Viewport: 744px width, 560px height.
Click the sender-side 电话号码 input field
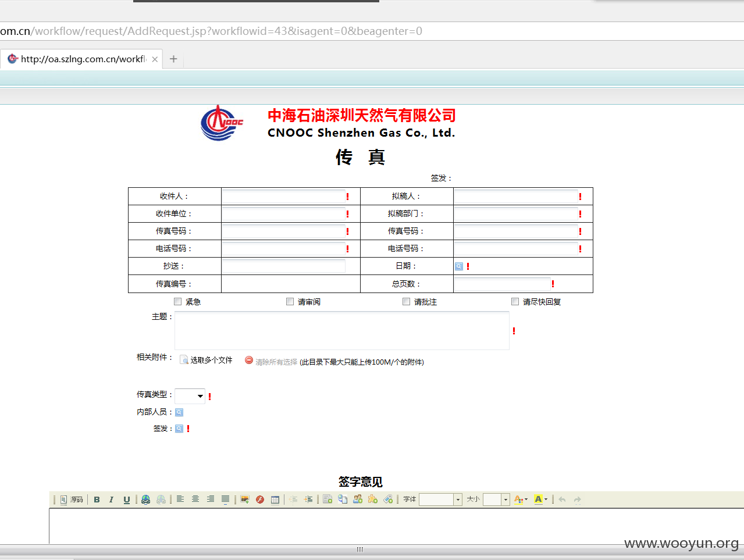pos(516,249)
